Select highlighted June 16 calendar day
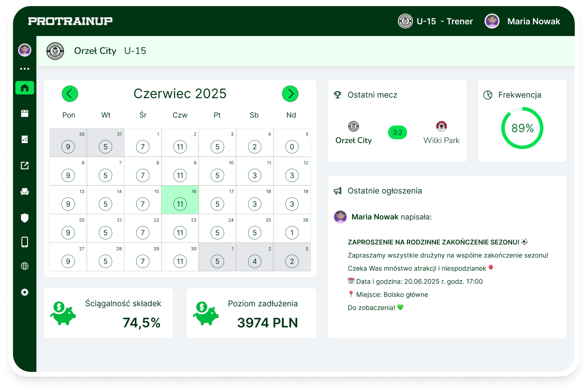 tap(180, 200)
